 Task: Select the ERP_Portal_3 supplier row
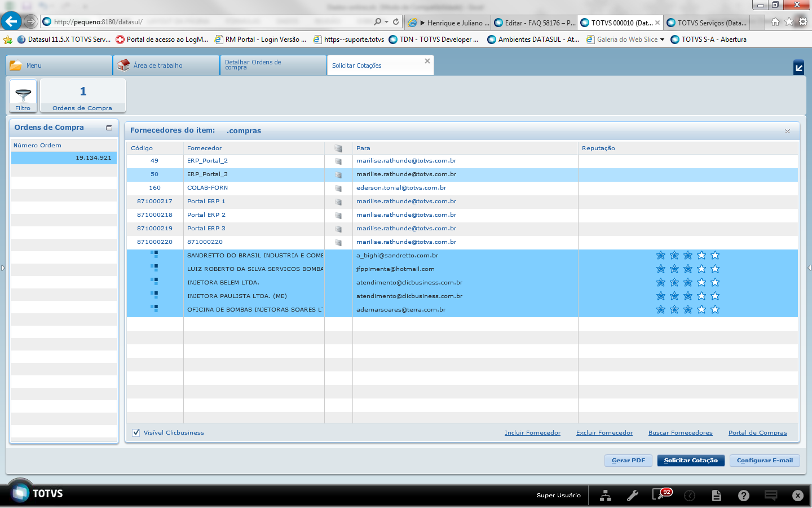(x=462, y=174)
